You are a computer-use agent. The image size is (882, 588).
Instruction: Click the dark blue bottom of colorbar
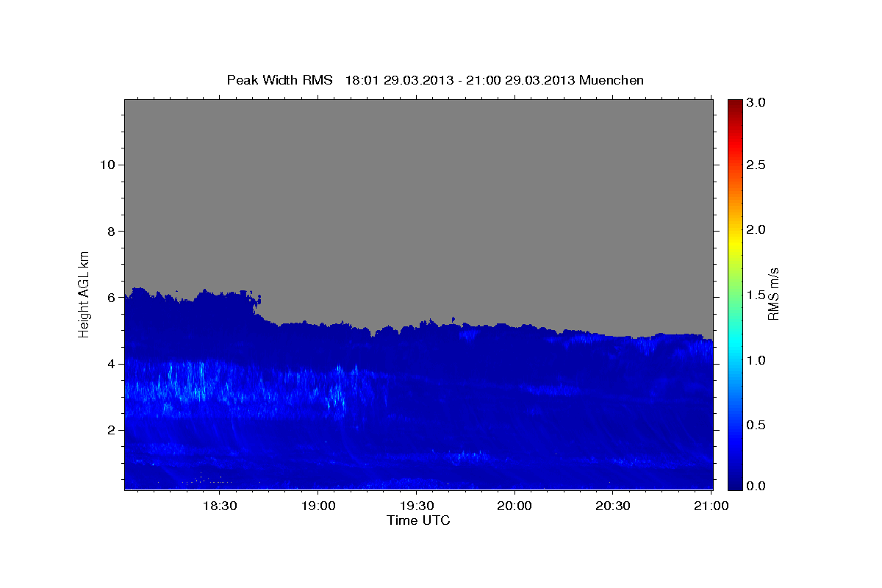click(735, 481)
